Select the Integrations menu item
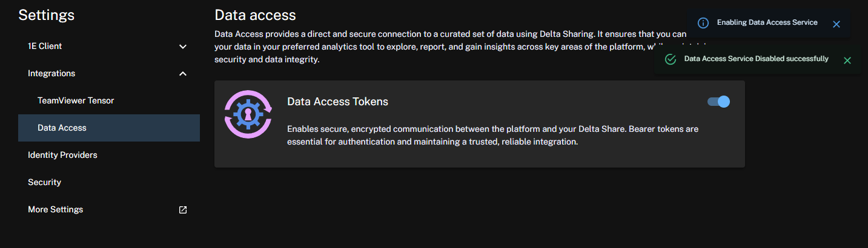 coord(51,73)
